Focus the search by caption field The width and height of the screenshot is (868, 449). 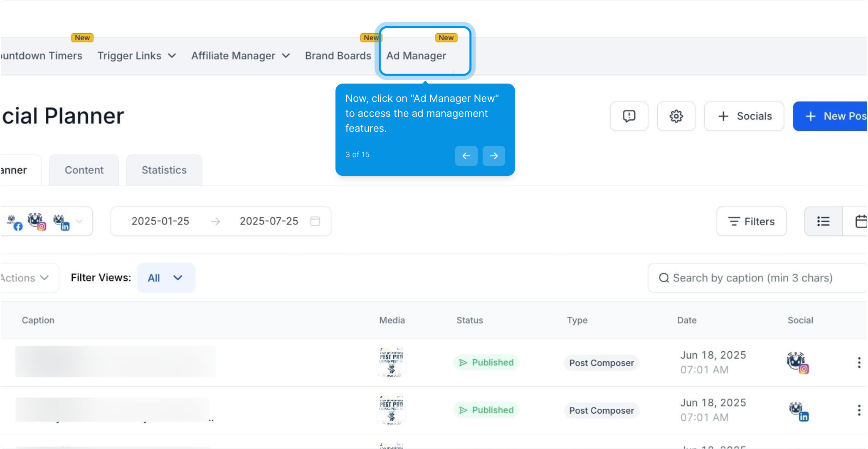pos(757,278)
